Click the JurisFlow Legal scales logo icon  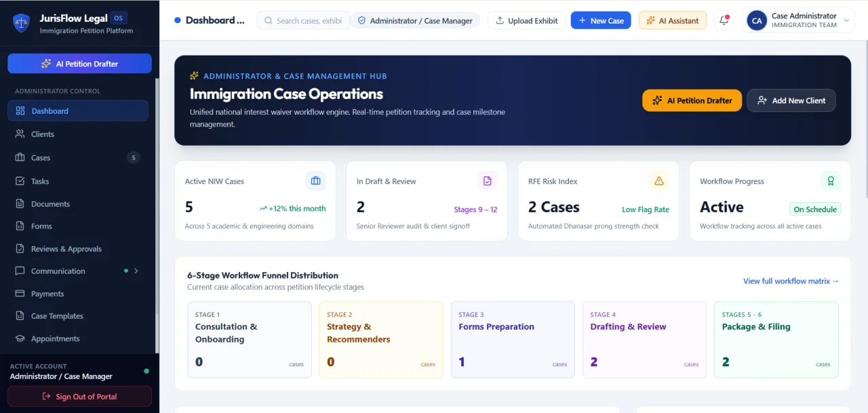click(21, 24)
